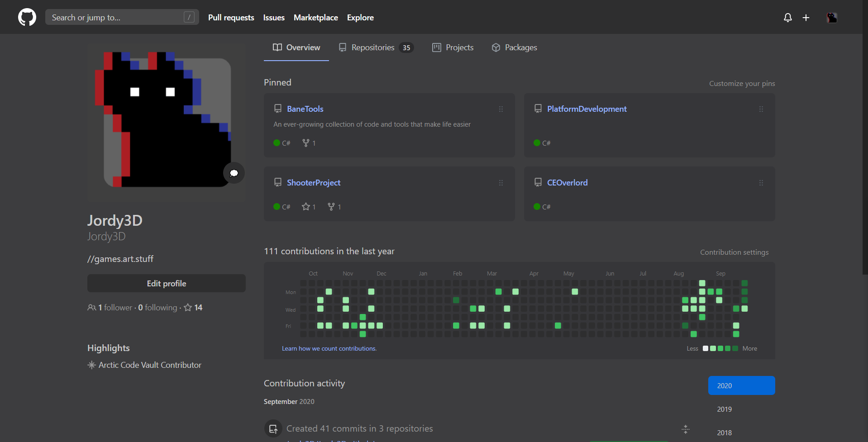Open the 14 starred repositories link
Image resolution: width=868 pixels, height=442 pixels.
(193, 307)
